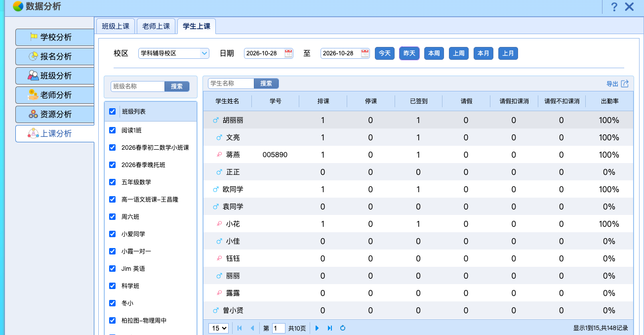The height and width of the screenshot is (335, 644).
Task: Switch to the 老师上课 tab
Action: click(x=156, y=26)
